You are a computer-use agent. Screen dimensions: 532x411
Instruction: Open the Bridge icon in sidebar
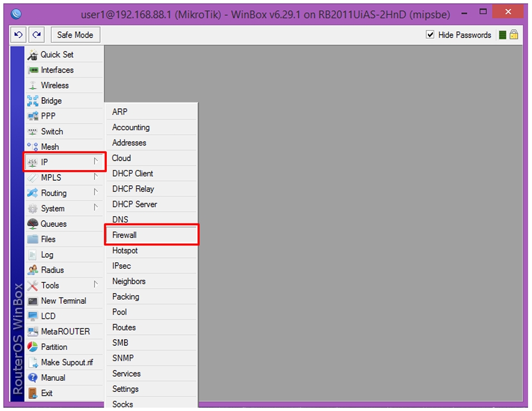click(33, 101)
